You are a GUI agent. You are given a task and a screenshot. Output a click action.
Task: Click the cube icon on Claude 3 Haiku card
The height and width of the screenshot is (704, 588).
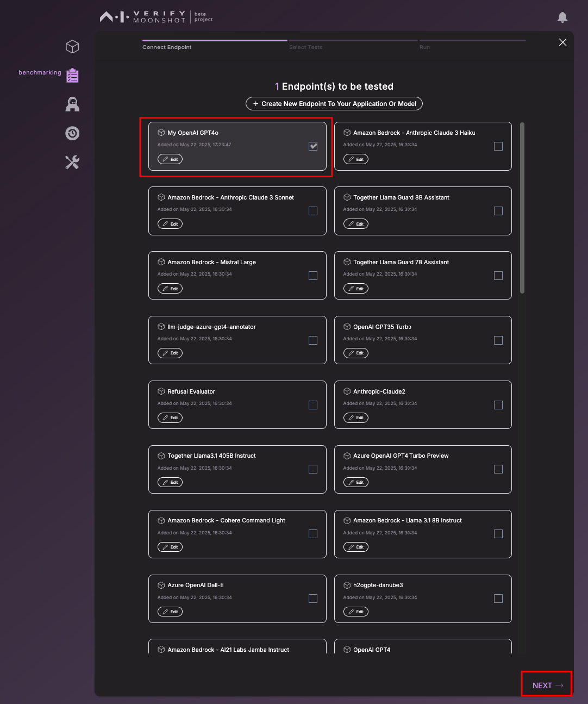[347, 133]
